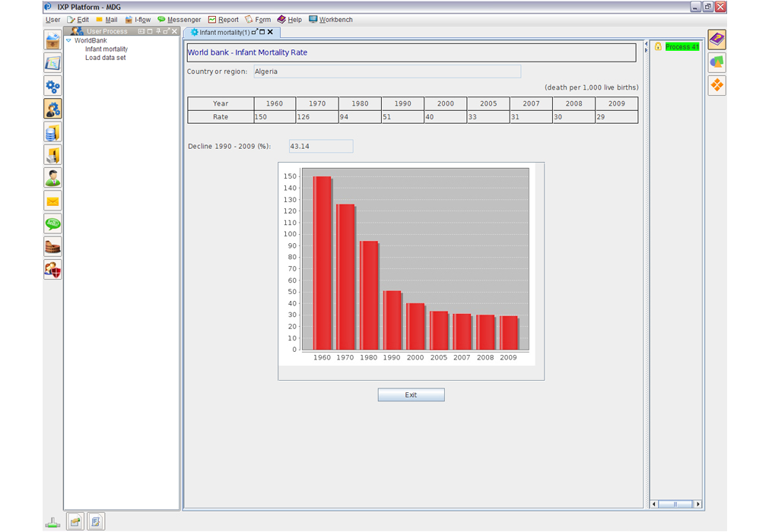Click the yellow lock icon beside Process 41

tap(658, 46)
